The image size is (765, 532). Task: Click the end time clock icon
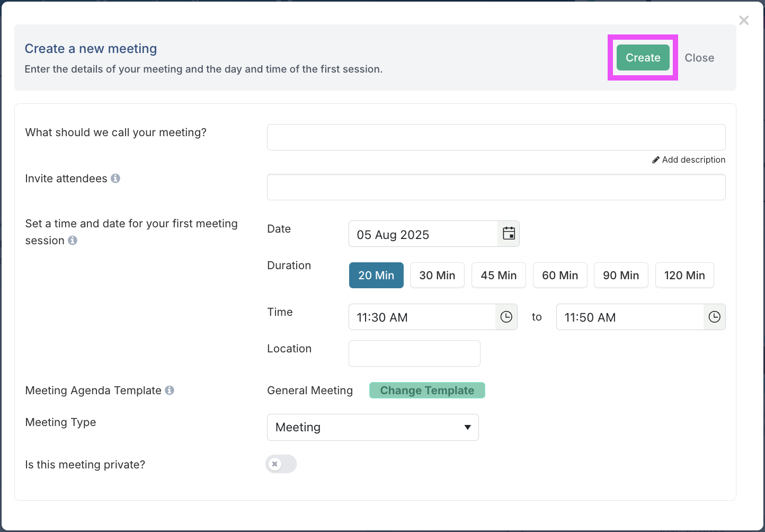[x=714, y=317]
